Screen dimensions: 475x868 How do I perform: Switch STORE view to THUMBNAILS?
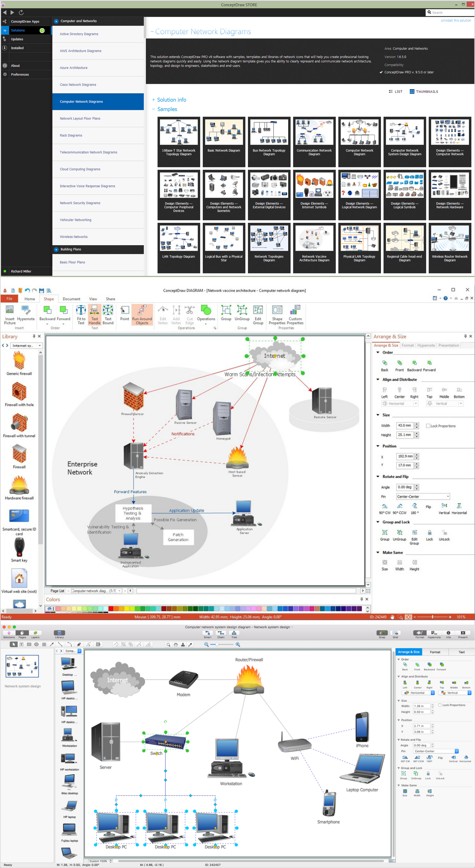tap(424, 92)
